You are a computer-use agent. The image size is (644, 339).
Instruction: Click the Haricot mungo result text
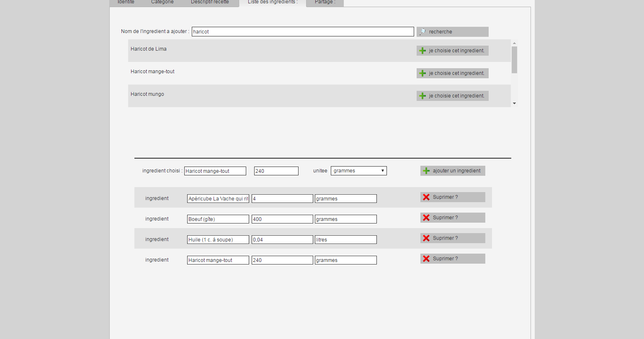pyautogui.click(x=147, y=94)
